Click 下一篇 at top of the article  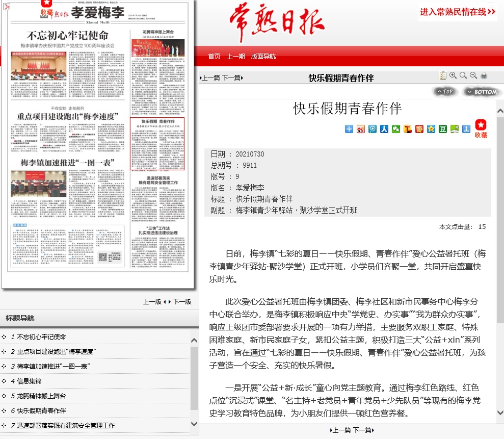232,78
